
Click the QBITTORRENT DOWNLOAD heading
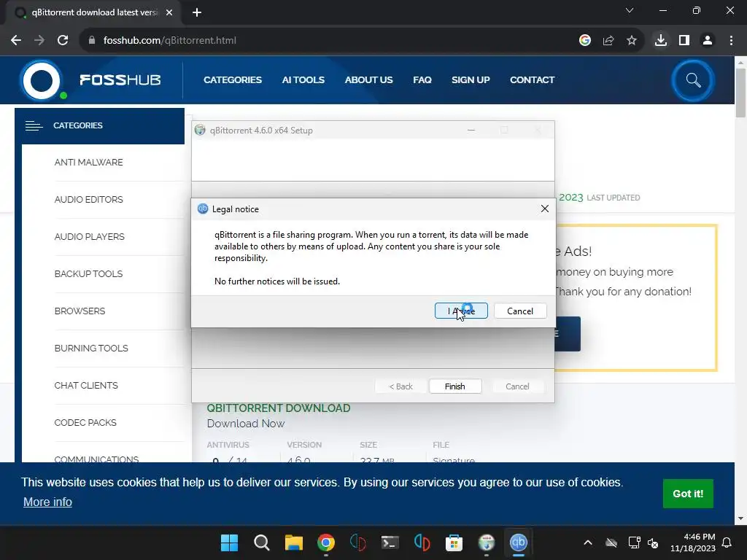tap(279, 408)
